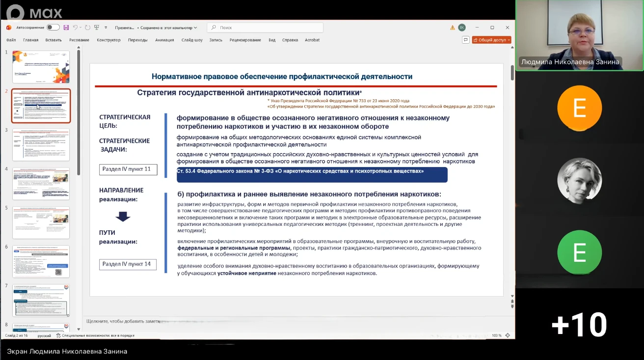Select slide 1 thumbnail
644x360 pixels.
[41, 67]
